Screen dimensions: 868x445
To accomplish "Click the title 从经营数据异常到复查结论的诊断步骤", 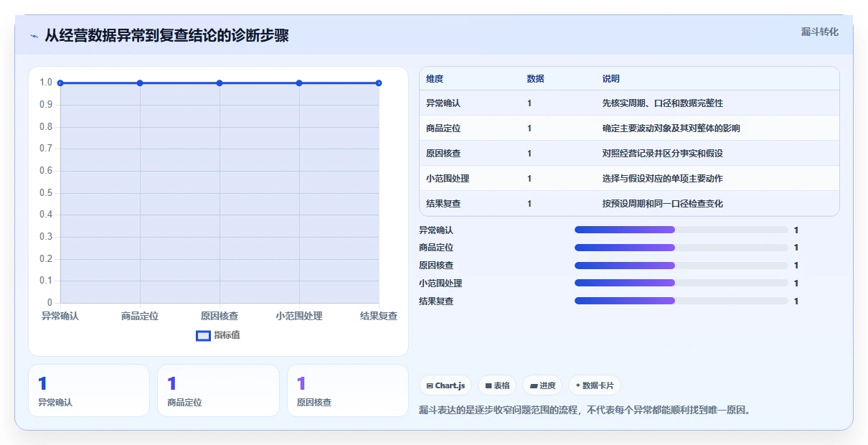I will point(167,36).
